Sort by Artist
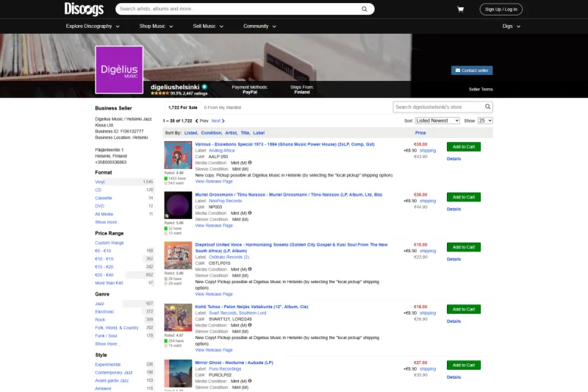The width and height of the screenshot is (588, 392). point(231,133)
